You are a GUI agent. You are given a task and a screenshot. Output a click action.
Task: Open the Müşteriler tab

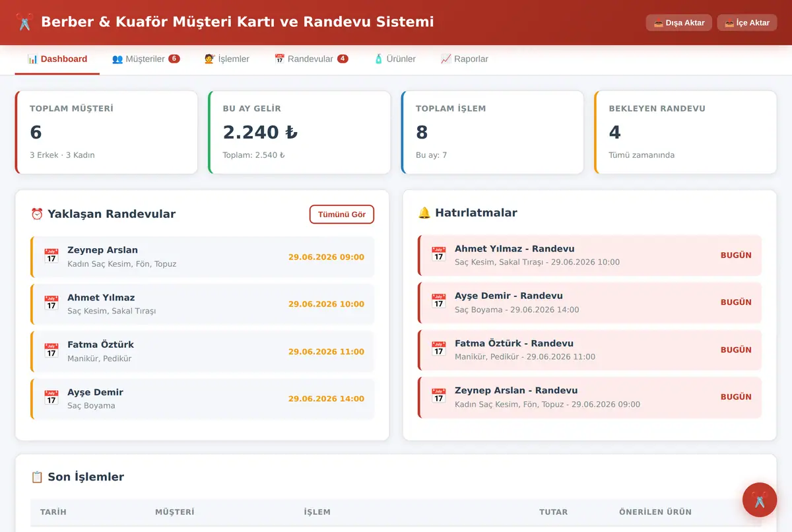coord(145,59)
